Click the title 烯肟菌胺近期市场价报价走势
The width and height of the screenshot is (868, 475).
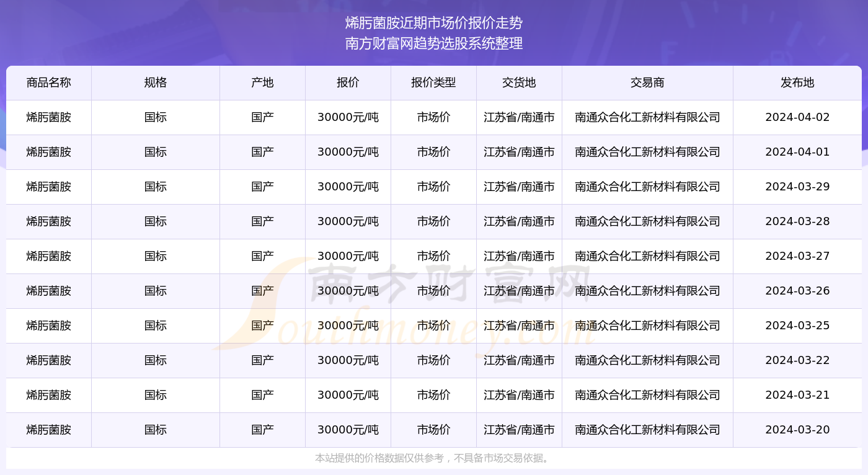tap(434, 24)
